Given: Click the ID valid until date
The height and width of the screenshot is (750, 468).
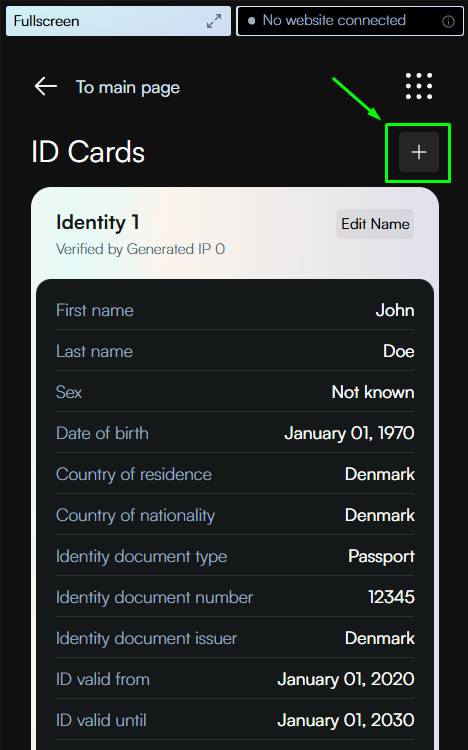Looking at the screenshot, I should pyautogui.click(x=346, y=720).
